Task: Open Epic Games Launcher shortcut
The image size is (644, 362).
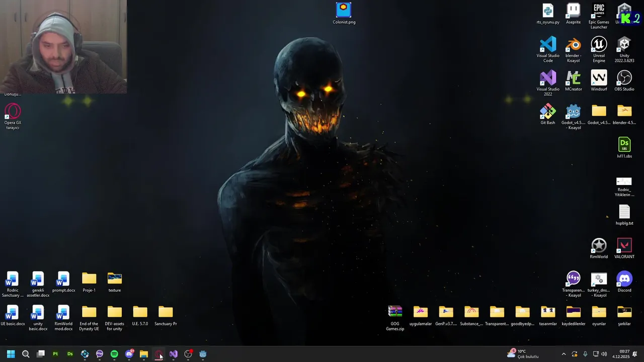Action: point(599,16)
